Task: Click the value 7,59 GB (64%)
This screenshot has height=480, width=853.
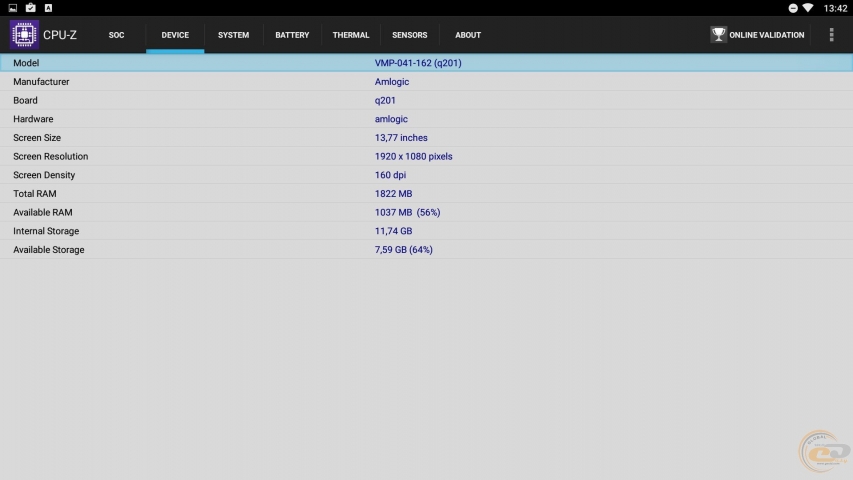Action: pyautogui.click(x=404, y=250)
